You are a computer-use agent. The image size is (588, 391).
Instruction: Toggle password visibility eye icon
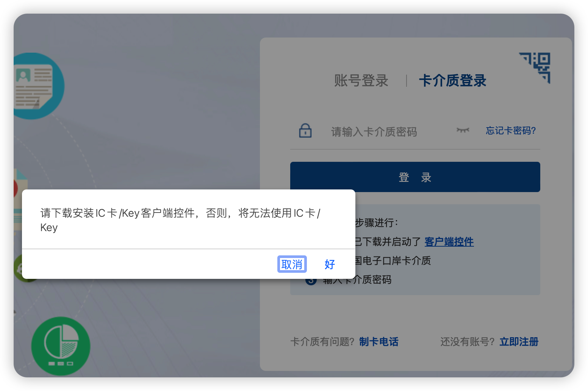463,130
